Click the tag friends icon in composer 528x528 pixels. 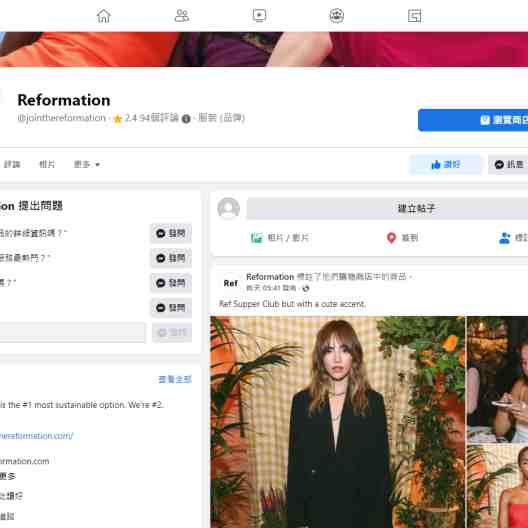[504, 238]
